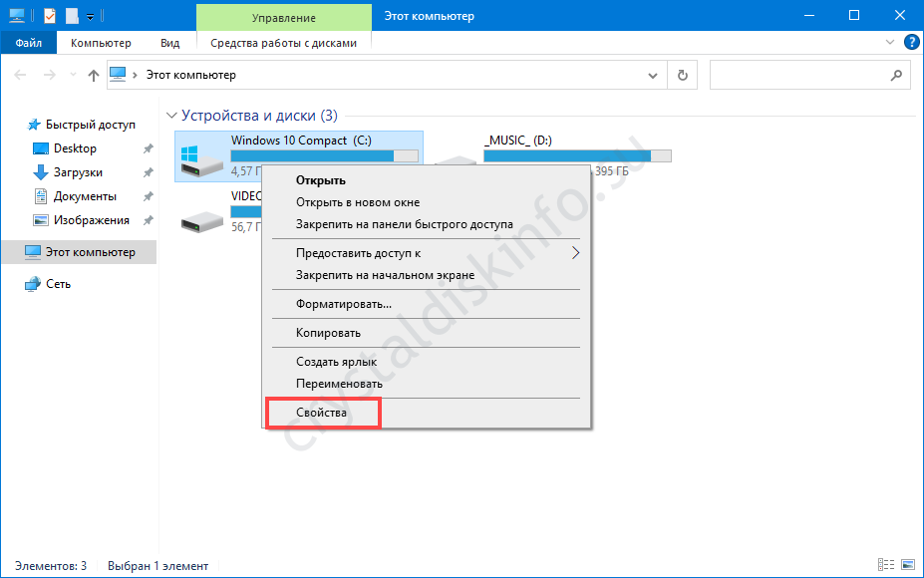Select Форматировать... in the context menu
Viewport: 924px width, 578px height.
(x=343, y=304)
